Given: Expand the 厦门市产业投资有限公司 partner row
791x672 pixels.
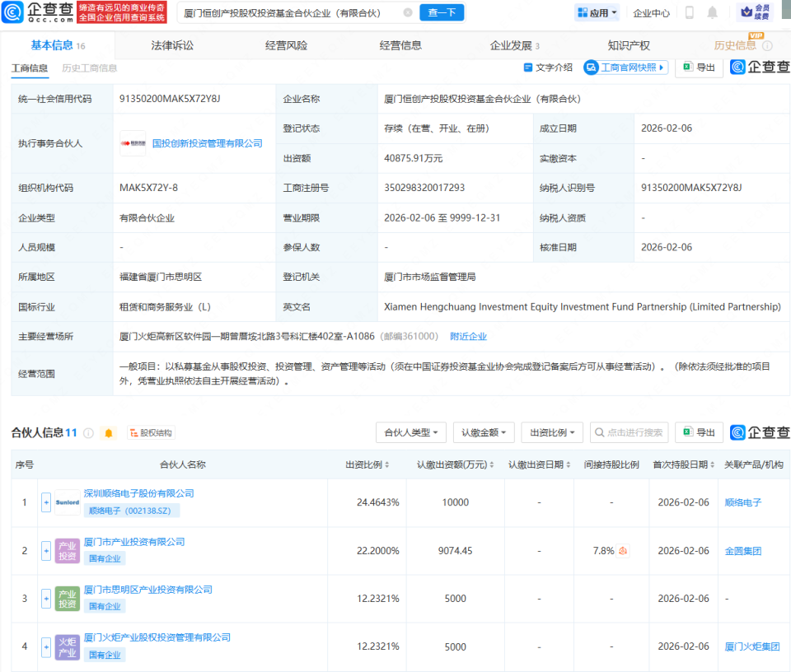Looking at the screenshot, I should point(46,551).
